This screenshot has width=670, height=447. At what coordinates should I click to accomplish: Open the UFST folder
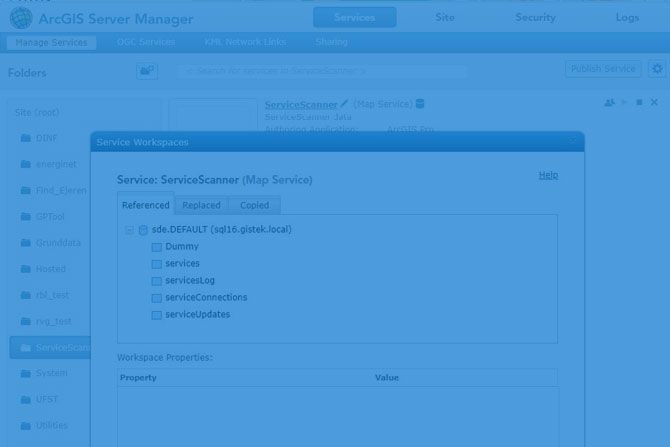tap(47, 399)
